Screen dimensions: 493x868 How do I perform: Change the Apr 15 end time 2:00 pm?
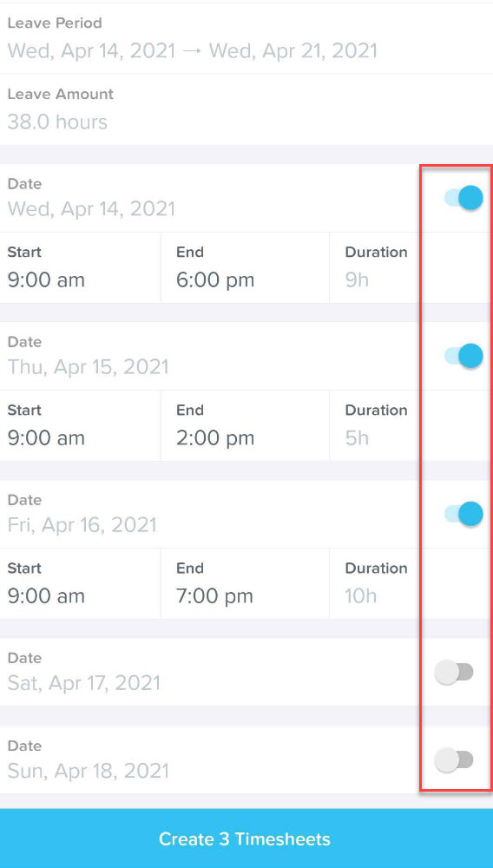click(245, 425)
